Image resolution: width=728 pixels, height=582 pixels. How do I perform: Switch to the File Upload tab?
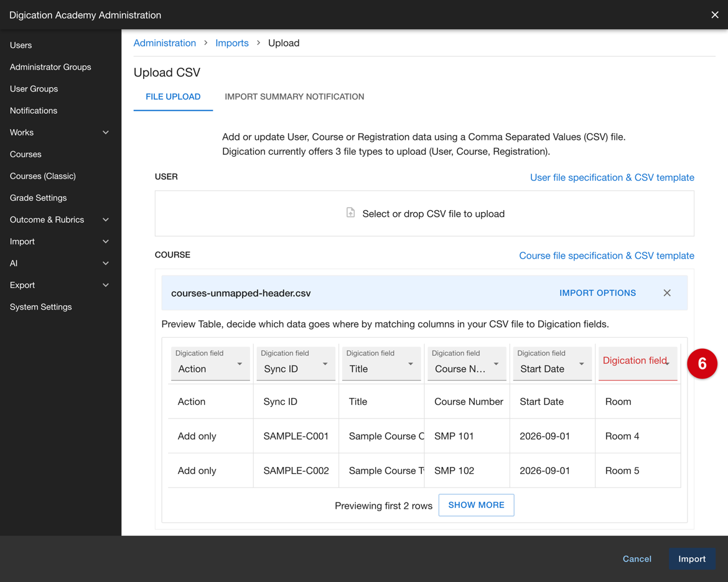[x=173, y=96]
